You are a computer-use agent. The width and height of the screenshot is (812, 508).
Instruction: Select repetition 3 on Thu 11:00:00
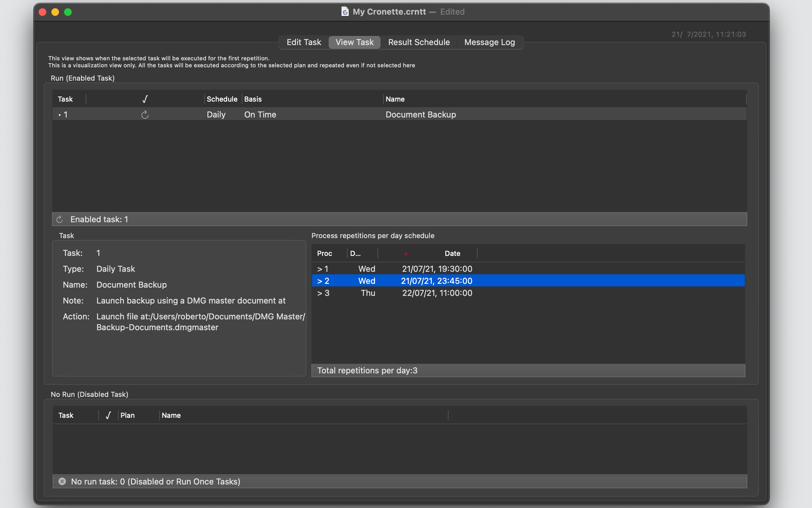528,293
